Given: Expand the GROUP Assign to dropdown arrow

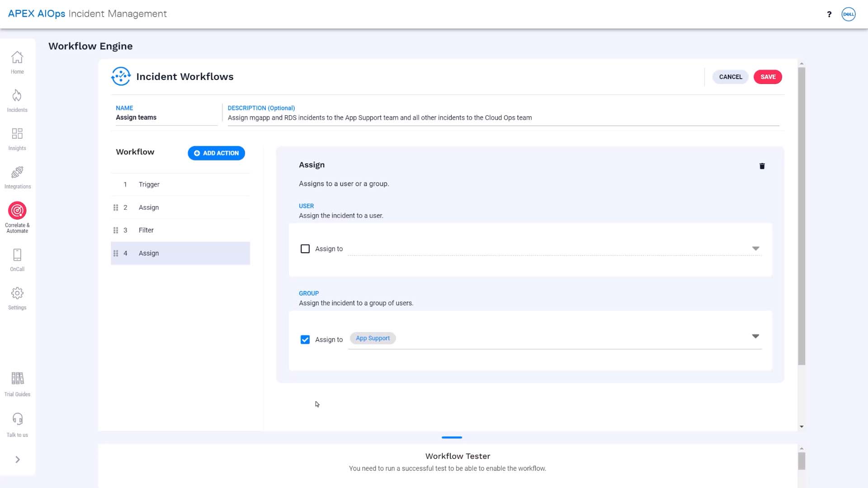Looking at the screenshot, I should [x=755, y=336].
